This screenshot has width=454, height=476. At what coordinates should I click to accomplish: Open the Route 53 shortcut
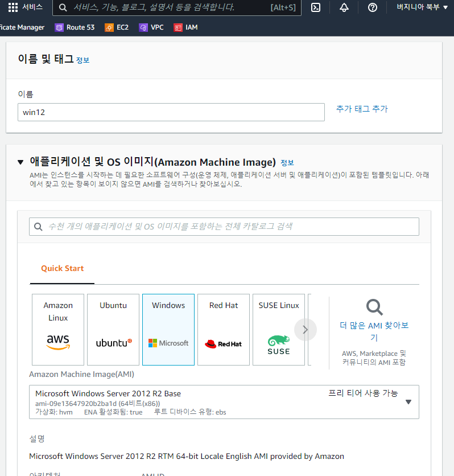point(75,28)
